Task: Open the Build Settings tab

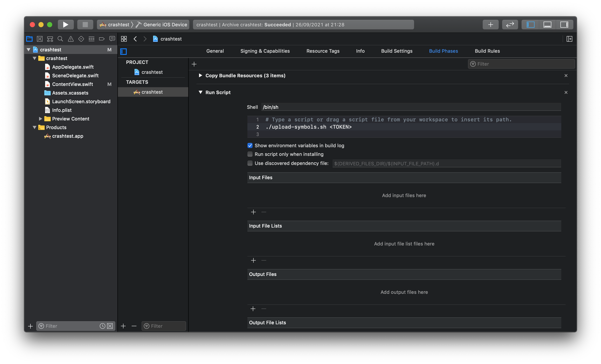Action: click(x=397, y=51)
